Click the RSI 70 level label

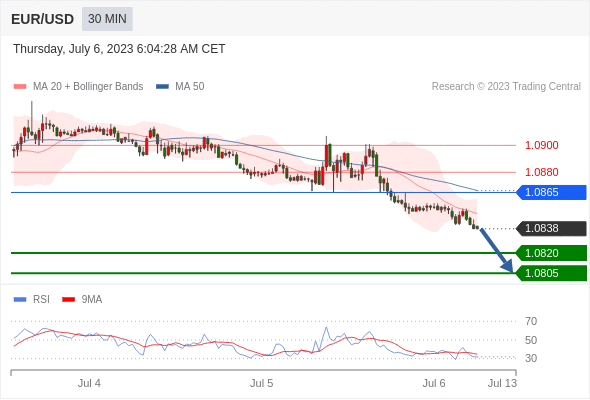pyautogui.click(x=531, y=321)
